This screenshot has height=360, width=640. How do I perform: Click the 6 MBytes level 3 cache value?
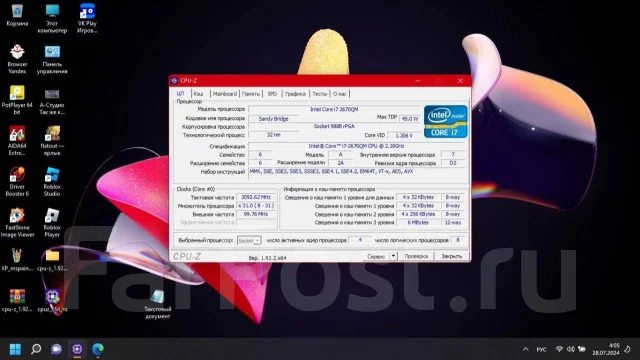tap(418, 222)
